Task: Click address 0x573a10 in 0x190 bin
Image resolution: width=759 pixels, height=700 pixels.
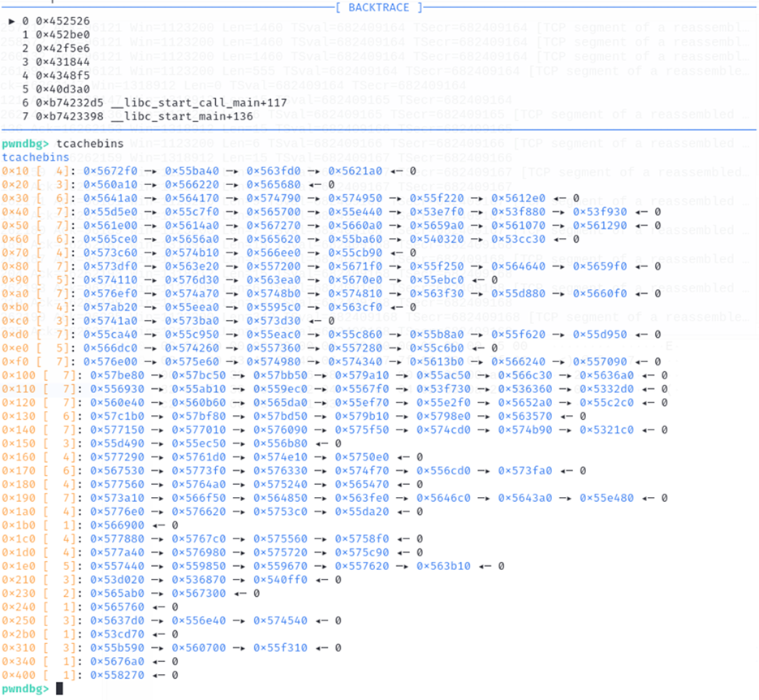Action: tap(117, 498)
